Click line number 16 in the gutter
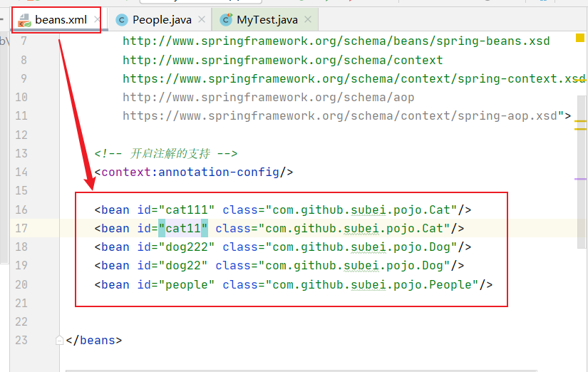 coord(21,210)
